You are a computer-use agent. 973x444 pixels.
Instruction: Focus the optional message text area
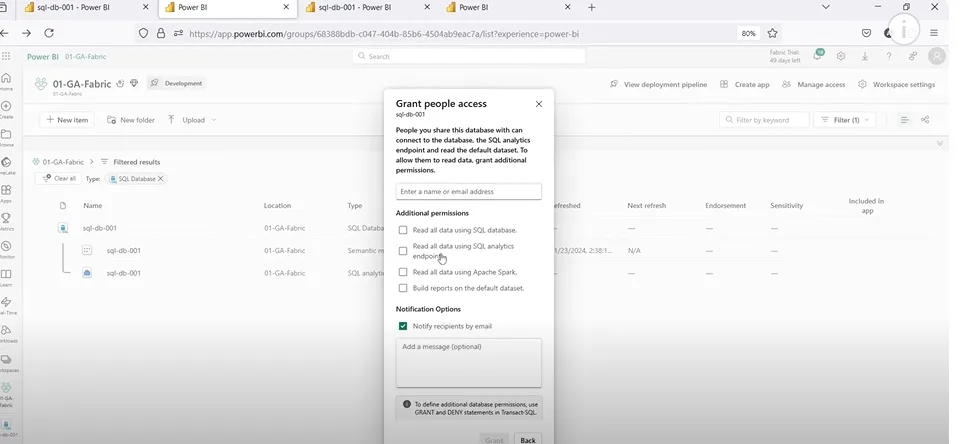click(x=469, y=363)
